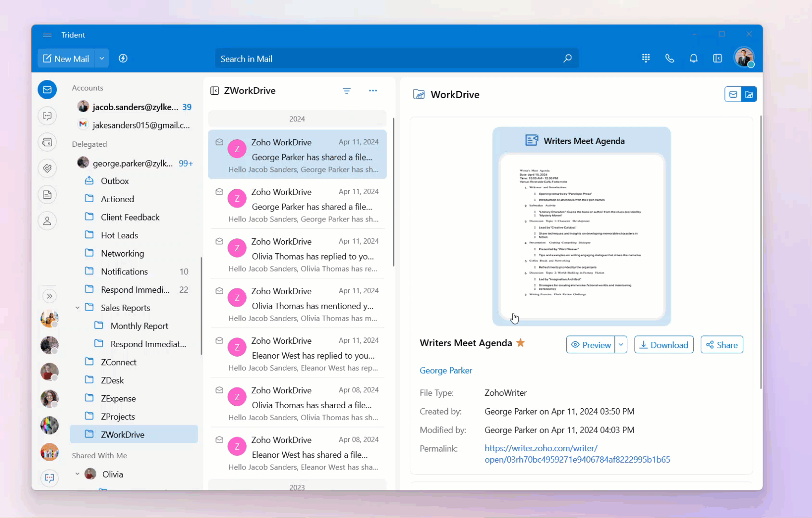The height and width of the screenshot is (518, 812).
Task: Click the Download button
Action: tap(664, 345)
